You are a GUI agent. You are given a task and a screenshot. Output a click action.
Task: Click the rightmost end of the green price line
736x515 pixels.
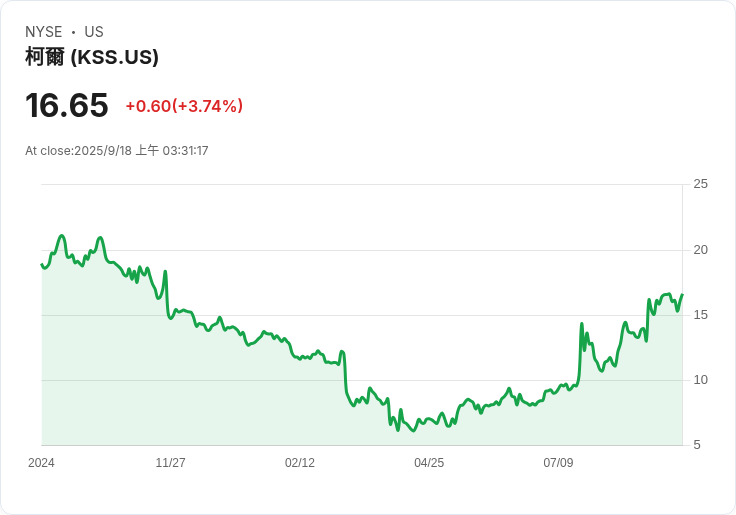(682, 295)
